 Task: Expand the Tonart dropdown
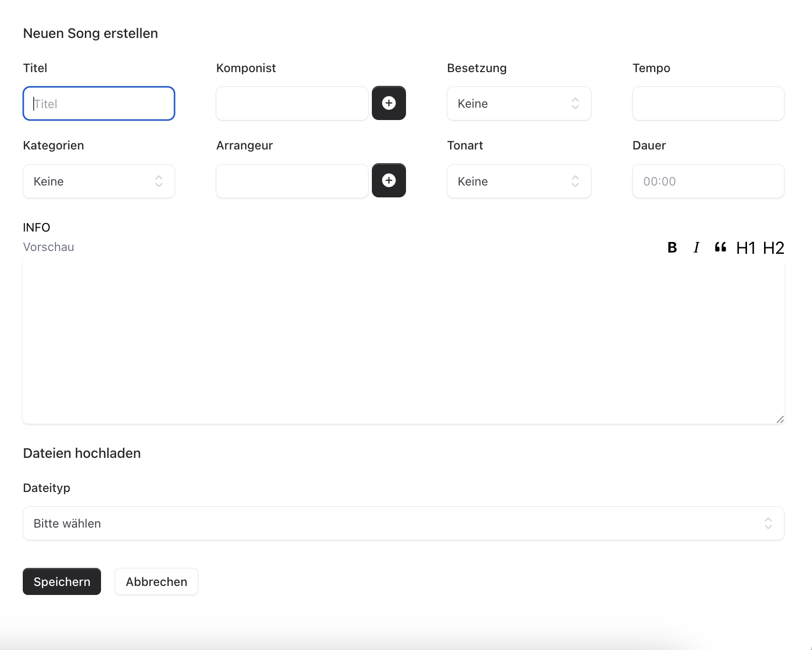pos(518,181)
